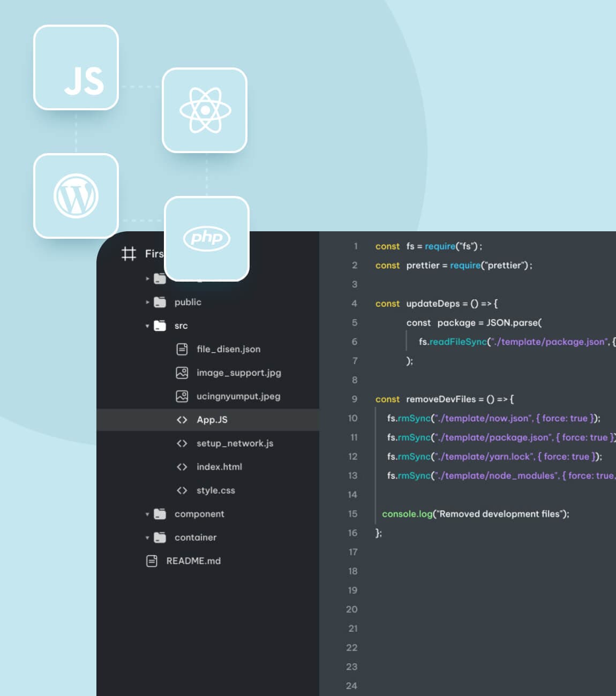Screen dimensions: 616x696
Task: Click line number 1 in the gutter
Action: pos(355,246)
